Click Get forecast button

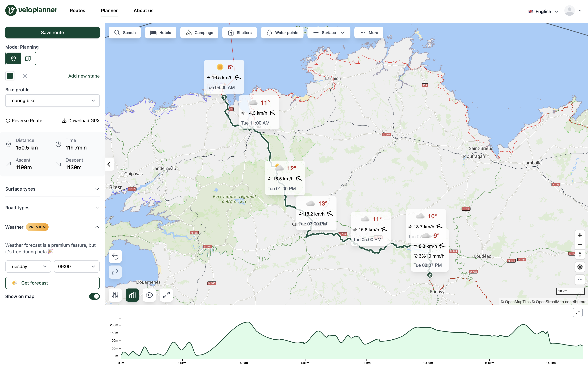coord(52,283)
